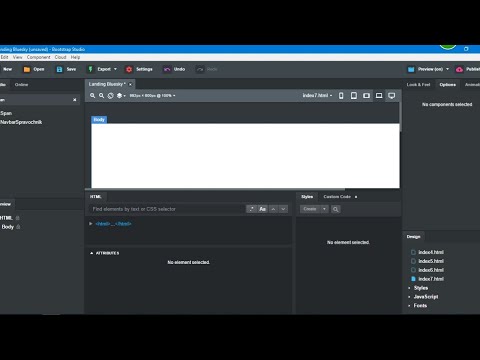Image resolution: width=480 pixels, height=360 pixels.
Task: Reset stage zoom with the circular icon
Action: coord(110,96)
